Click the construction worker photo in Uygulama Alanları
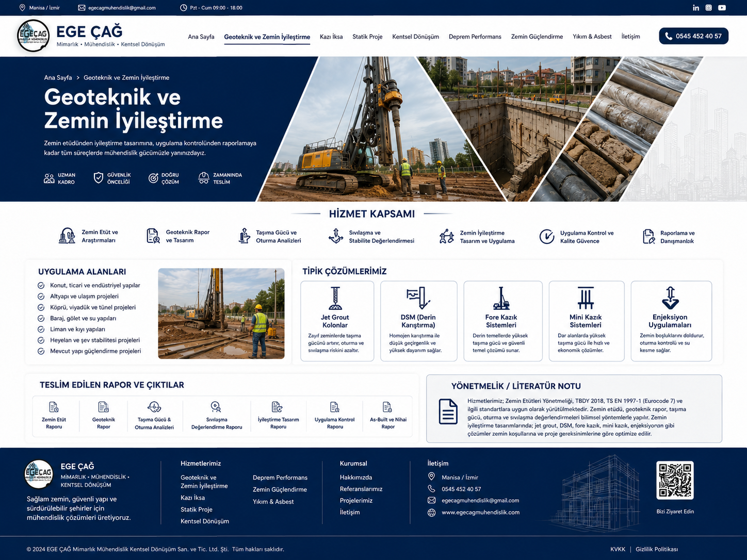 point(221,314)
